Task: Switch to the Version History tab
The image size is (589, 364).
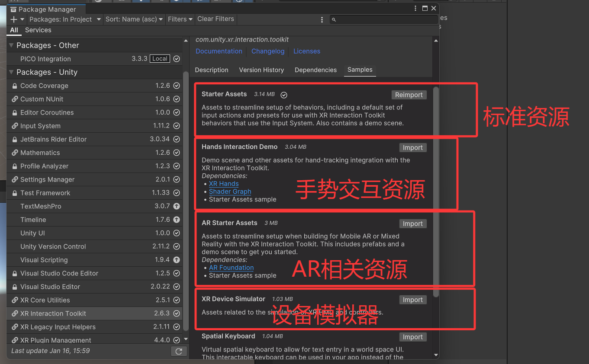Action: point(261,70)
